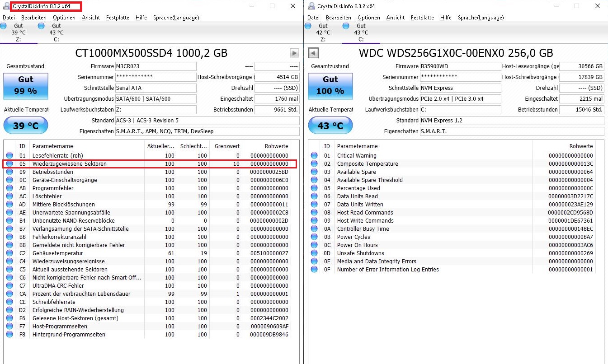Click status orb of Media and Data Integrity Errors
Screen dimensions: 608x364
(x=314, y=261)
